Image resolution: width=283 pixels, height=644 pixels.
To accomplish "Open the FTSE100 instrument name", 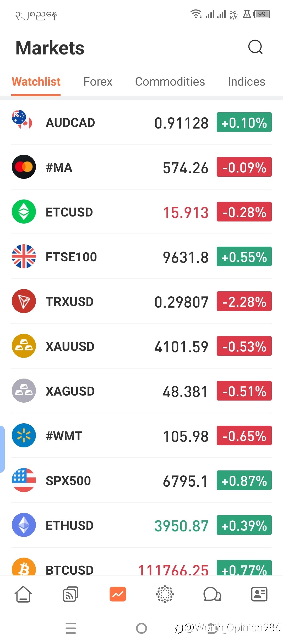I will point(71,257).
